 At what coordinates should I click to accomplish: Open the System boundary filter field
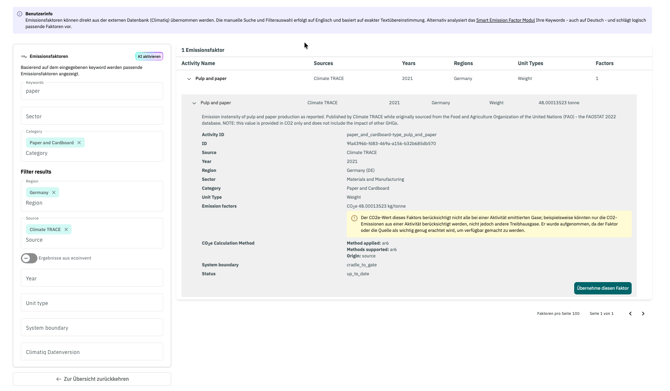[x=92, y=328]
